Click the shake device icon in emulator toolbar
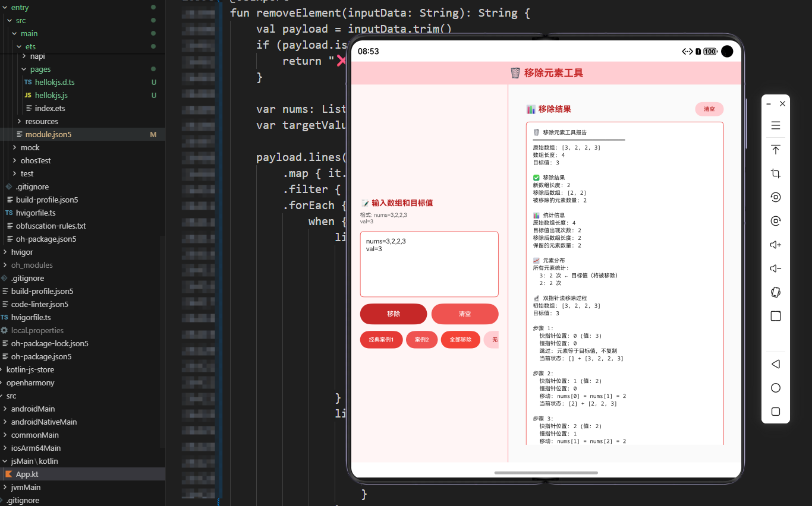 pyautogui.click(x=776, y=292)
